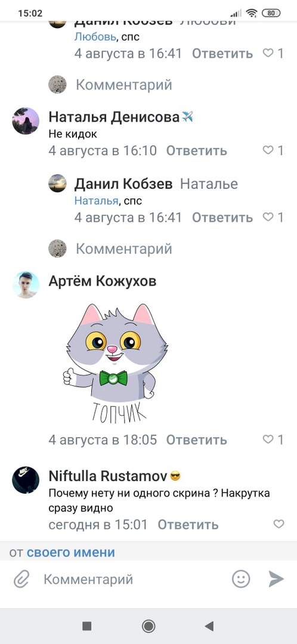Open the emoji smiley picker
Viewport: 297px width, 644px height.
(241, 579)
